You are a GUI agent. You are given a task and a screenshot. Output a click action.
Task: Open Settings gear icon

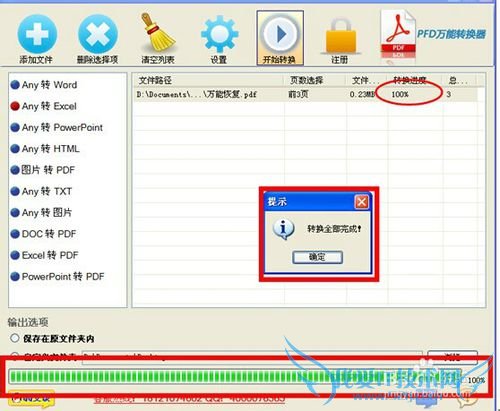point(219,34)
